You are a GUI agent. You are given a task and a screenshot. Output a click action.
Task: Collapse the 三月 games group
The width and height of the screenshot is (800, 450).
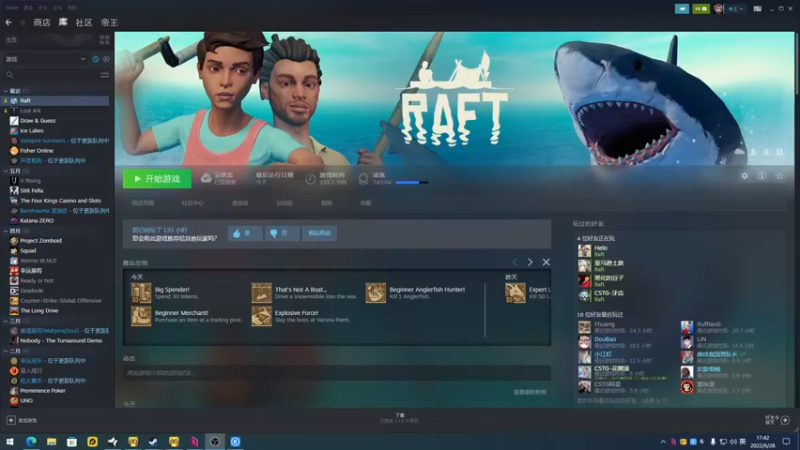(6, 321)
